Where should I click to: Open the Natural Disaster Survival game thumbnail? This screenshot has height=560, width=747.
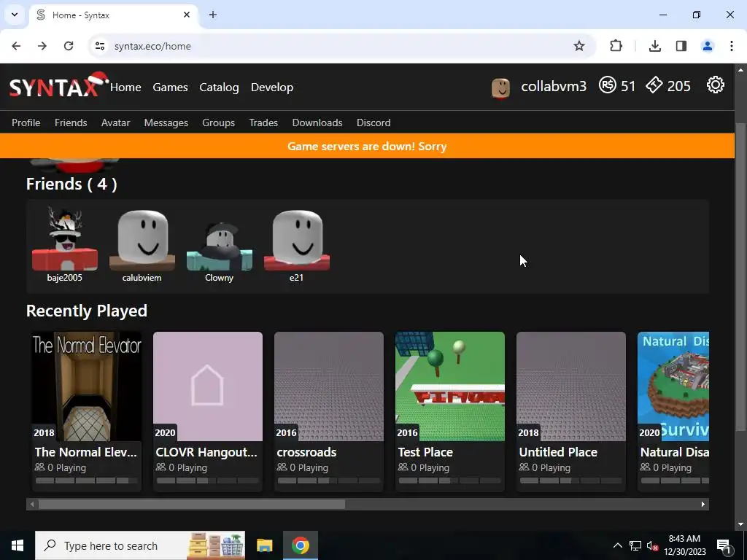[x=673, y=386]
